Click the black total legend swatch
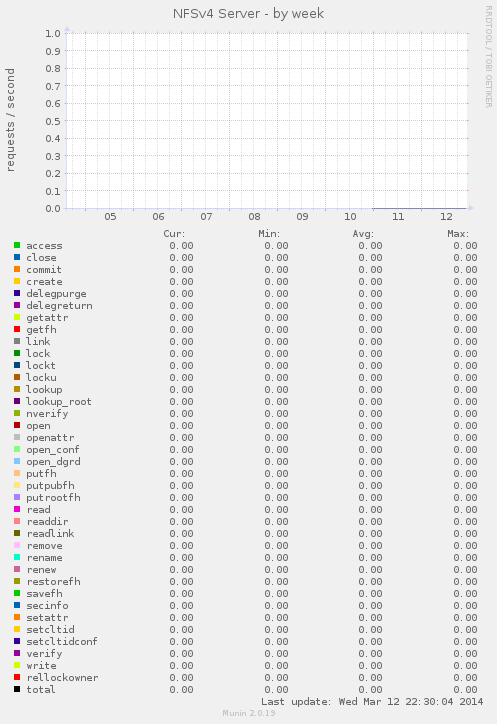The image size is (497, 724). [17, 689]
